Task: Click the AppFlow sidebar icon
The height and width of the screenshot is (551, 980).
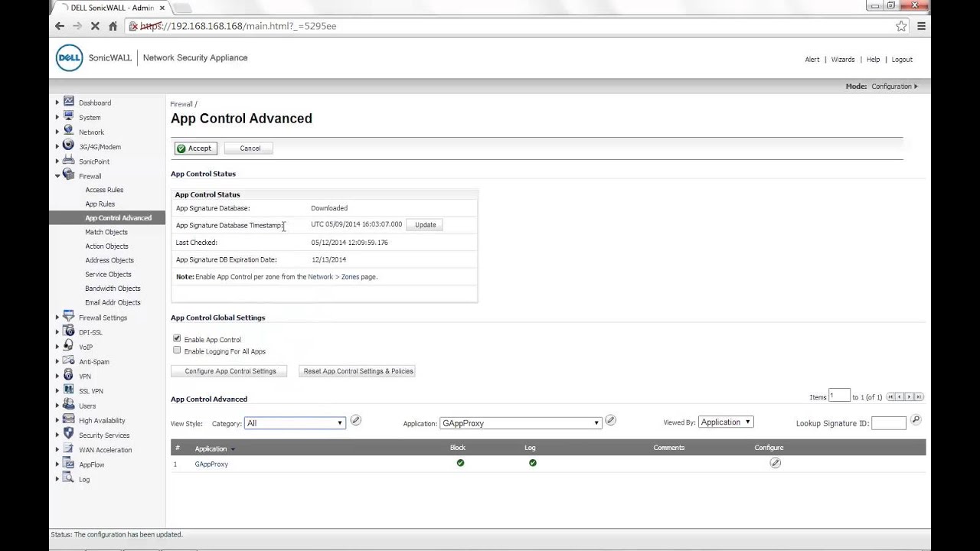Action: (69, 464)
